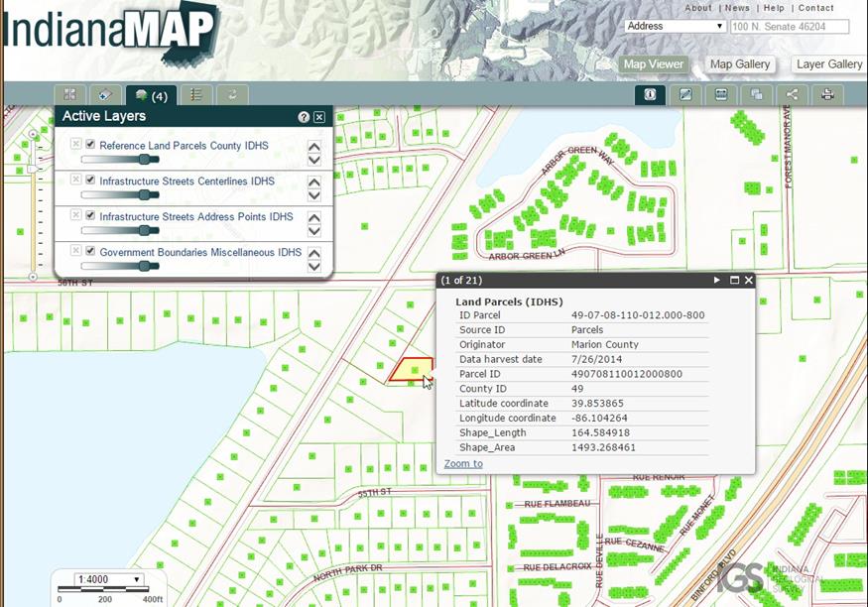
Task: Switch to the Map Gallery tab
Action: (x=740, y=64)
